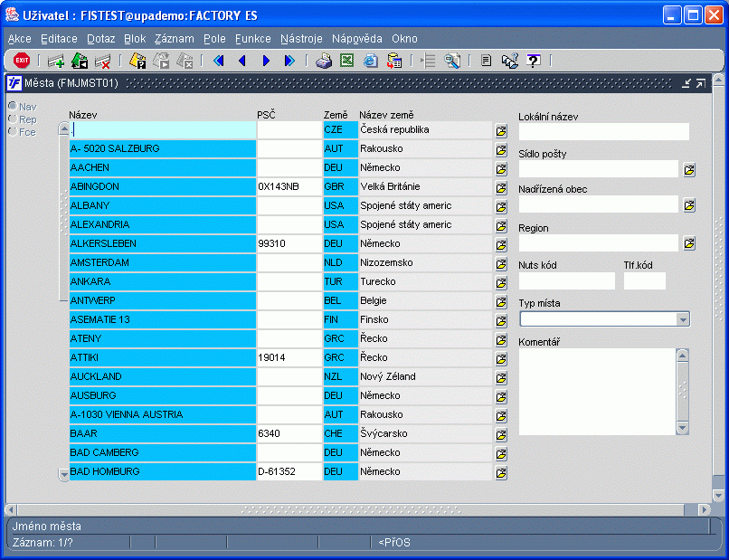Jump to last record with double-right arrow
The image size is (729, 560).
point(289,61)
